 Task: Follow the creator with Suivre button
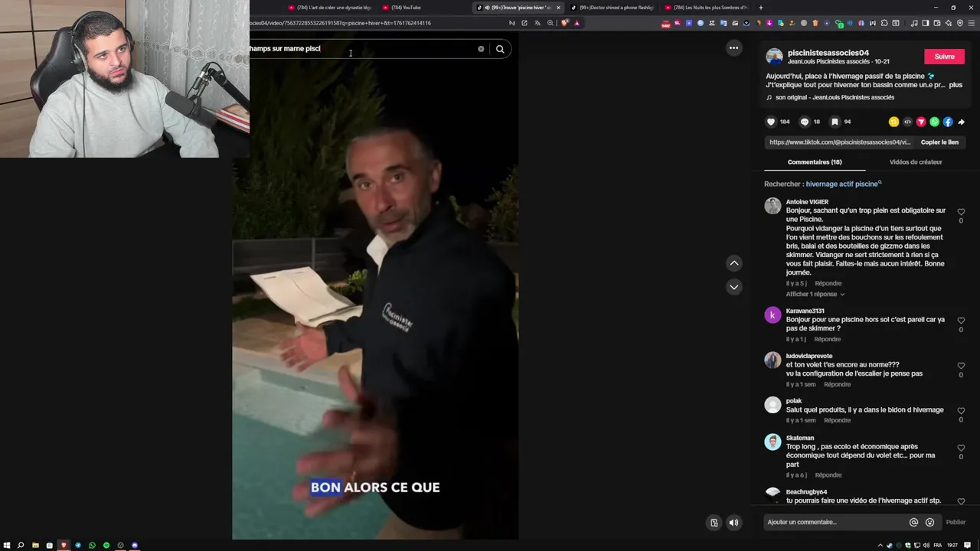coord(944,57)
